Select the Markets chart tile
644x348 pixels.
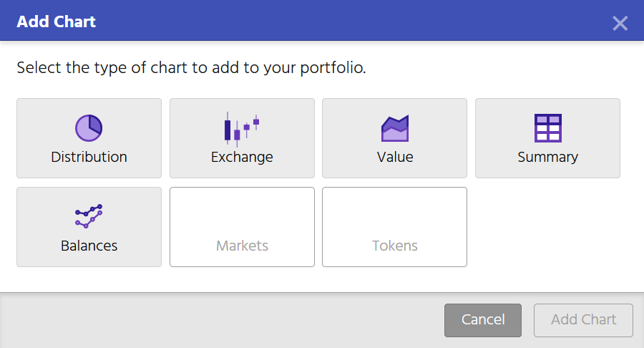tap(242, 227)
